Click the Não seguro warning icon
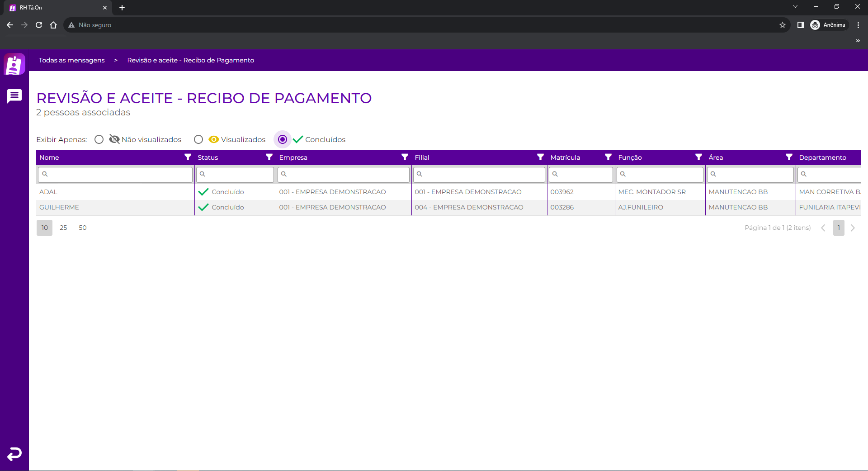This screenshot has width=868, height=471. coord(71,25)
